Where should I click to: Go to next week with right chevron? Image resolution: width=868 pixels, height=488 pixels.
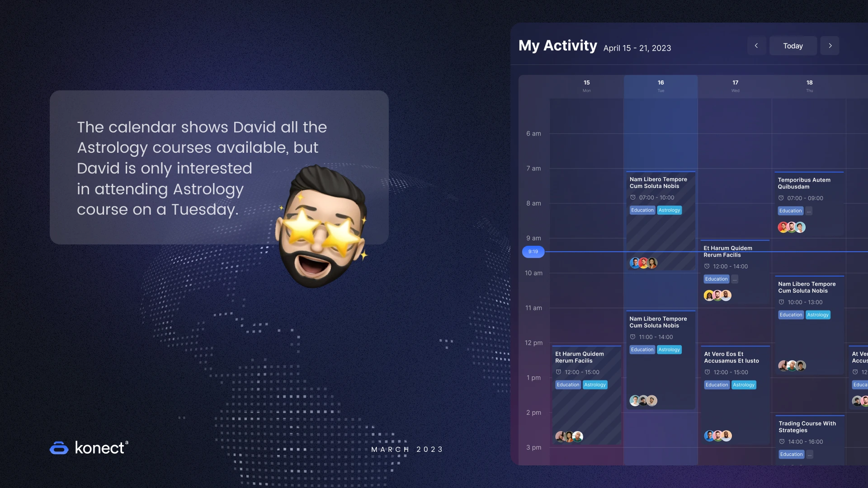[x=830, y=46]
